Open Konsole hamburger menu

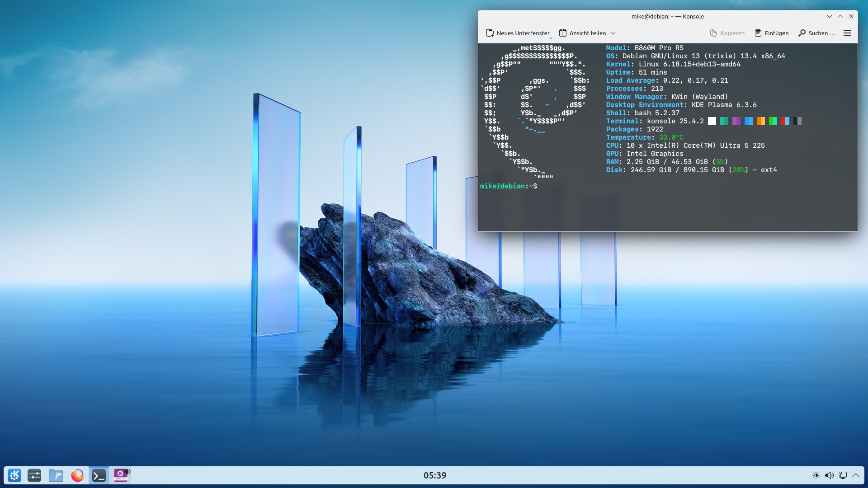(847, 33)
